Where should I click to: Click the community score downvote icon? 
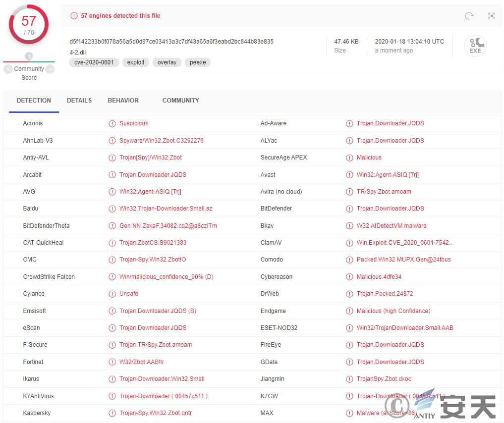coord(8,69)
